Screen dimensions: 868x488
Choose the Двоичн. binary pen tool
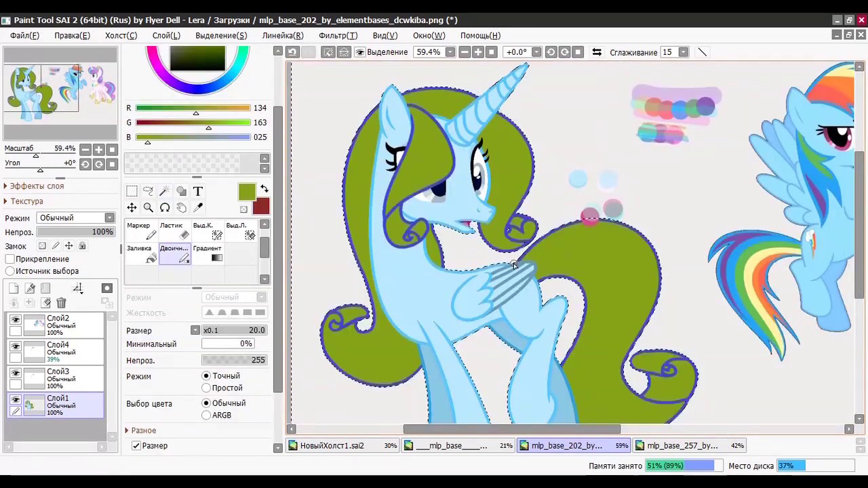pos(174,253)
